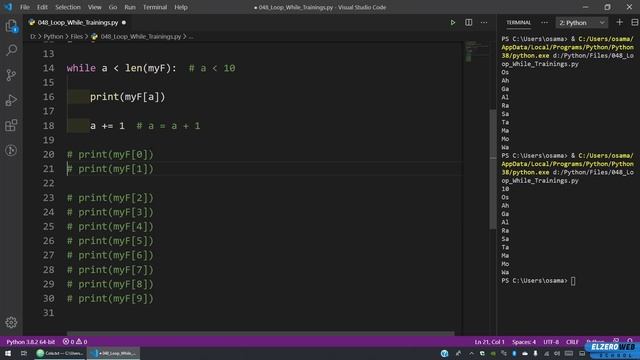Open the Run and Debug view
640x360 pixels.
tap(11, 100)
